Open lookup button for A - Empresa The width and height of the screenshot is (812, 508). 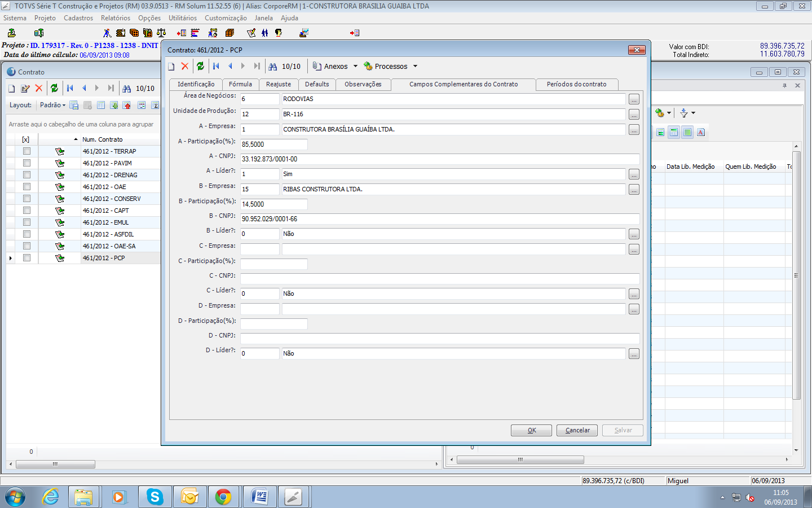(x=634, y=130)
